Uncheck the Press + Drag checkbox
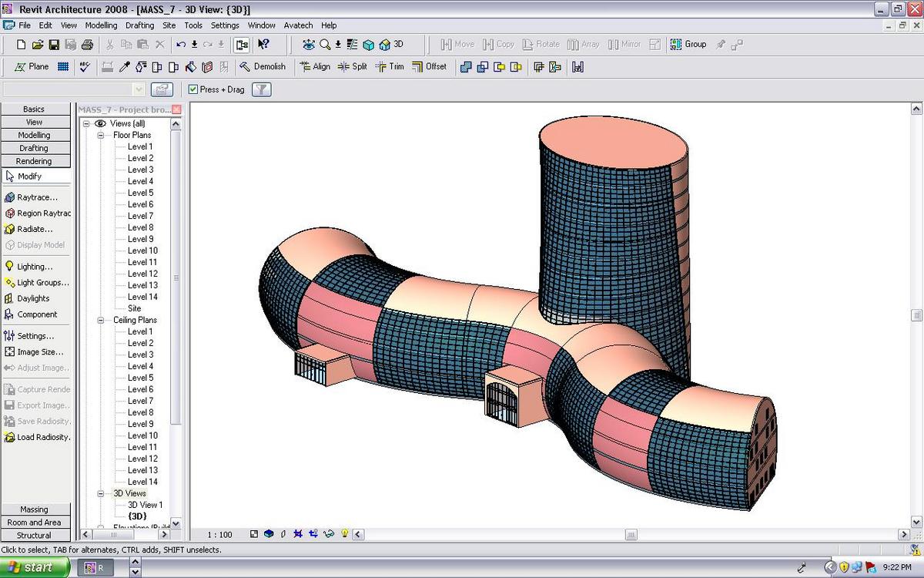Image resolution: width=924 pixels, height=578 pixels. (x=193, y=89)
